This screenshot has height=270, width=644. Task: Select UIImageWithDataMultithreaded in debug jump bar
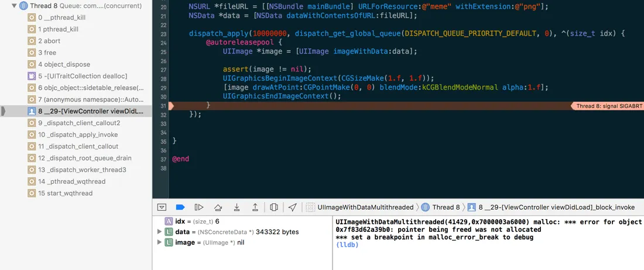pyautogui.click(x=360, y=207)
